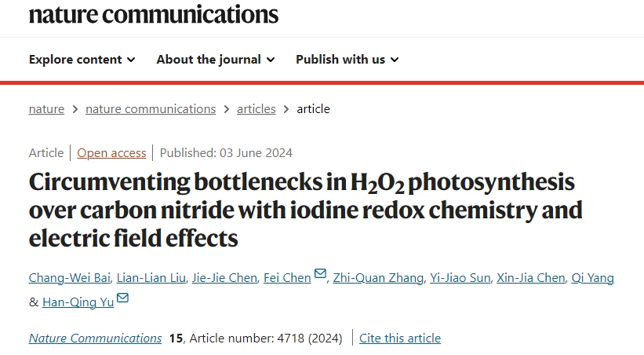
Task: Open the Publish with us dropdown chevron
Action: point(395,60)
